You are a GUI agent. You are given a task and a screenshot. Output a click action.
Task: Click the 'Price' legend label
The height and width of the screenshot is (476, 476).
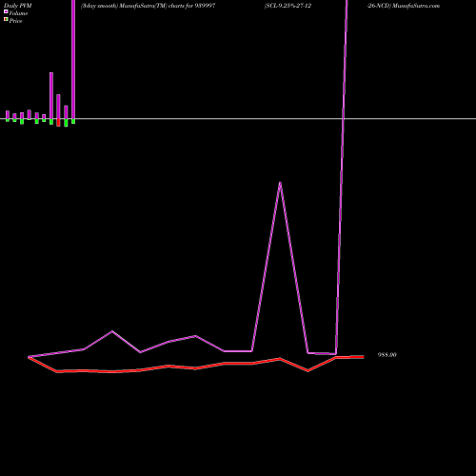tap(15, 21)
